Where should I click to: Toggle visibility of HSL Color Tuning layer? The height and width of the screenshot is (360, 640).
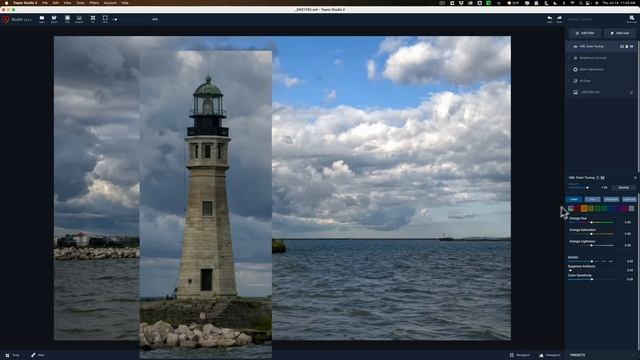631,47
